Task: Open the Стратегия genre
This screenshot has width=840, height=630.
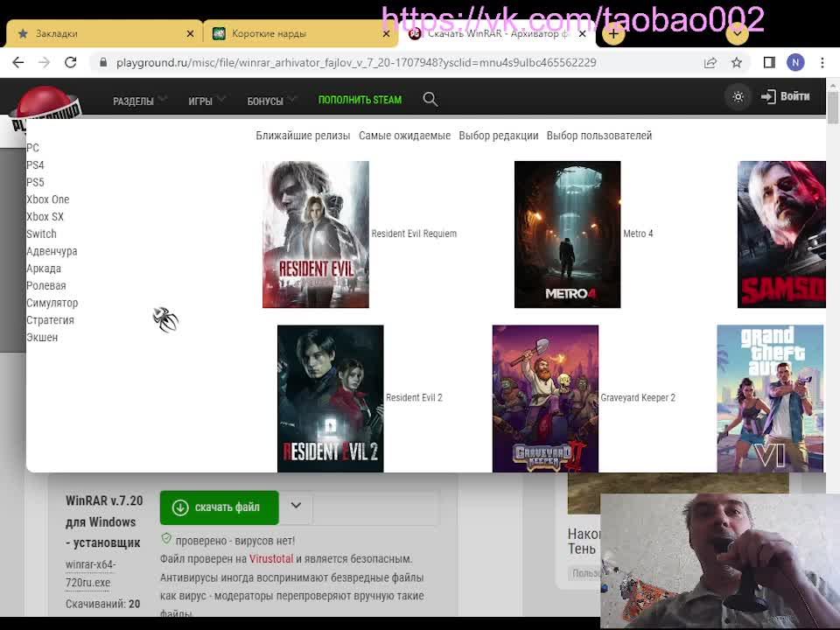Action: coord(51,320)
